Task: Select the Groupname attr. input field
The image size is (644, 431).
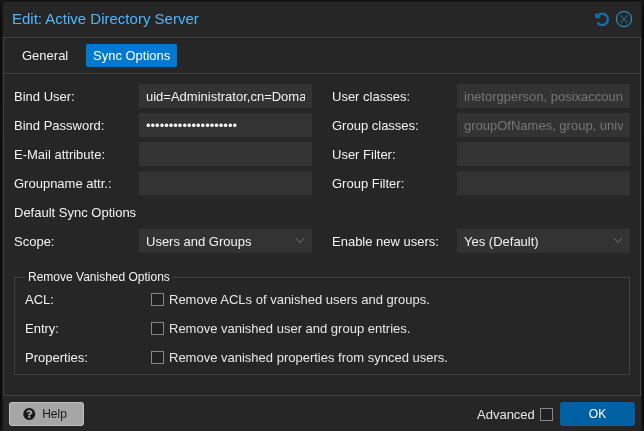Action: pyautogui.click(x=225, y=183)
